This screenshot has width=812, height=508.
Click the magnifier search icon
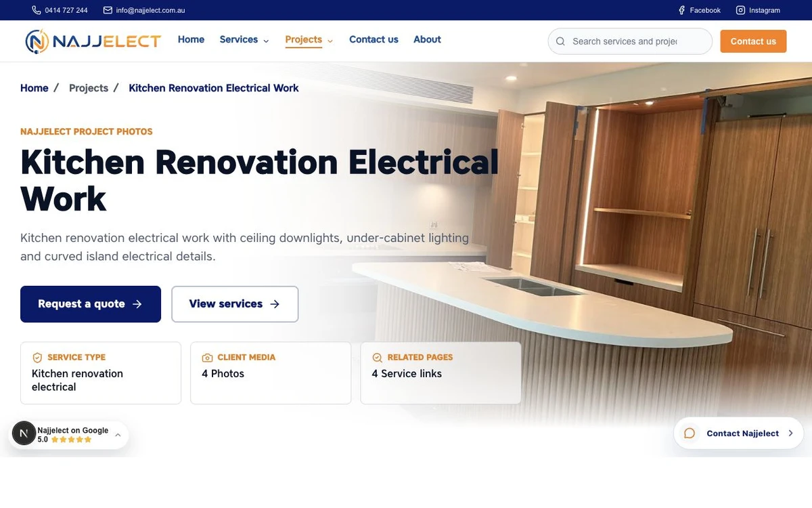560,41
